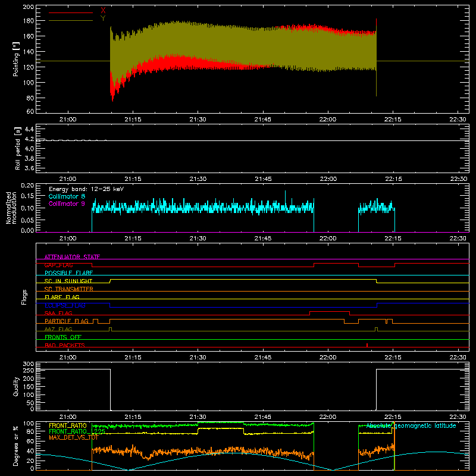This screenshot has width=476, height=476.
Task: Click the Quality axis title
Action: pyautogui.click(x=16, y=386)
